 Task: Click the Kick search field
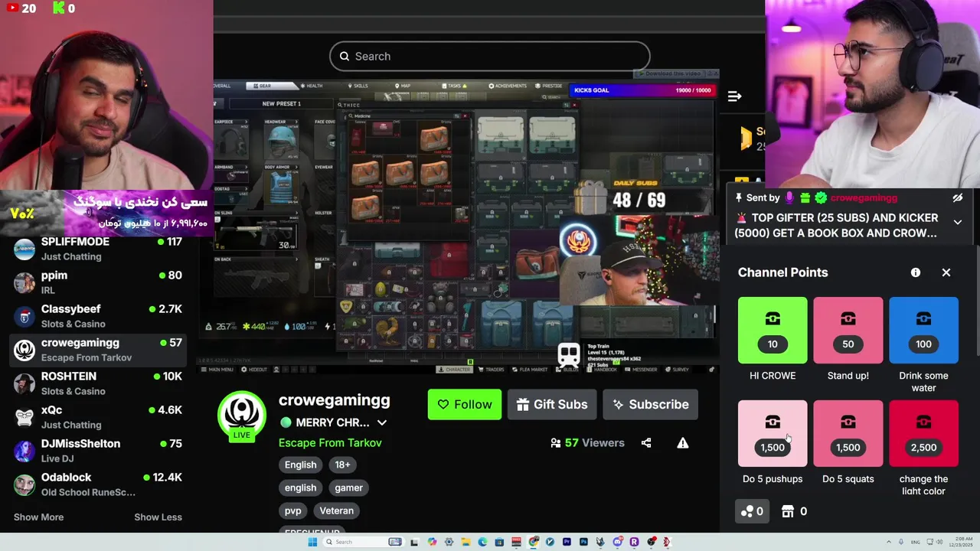pyautogui.click(x=490, y=56)
